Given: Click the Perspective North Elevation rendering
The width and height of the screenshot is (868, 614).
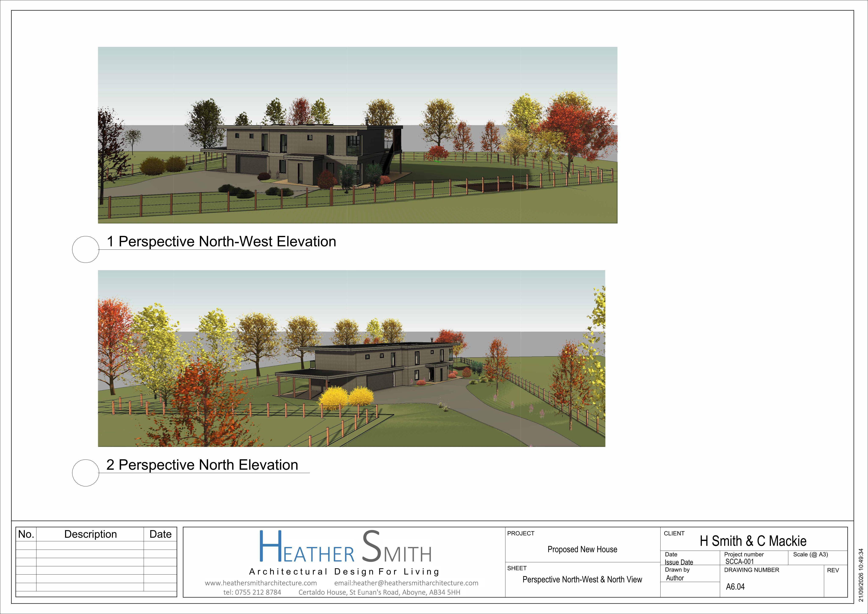Looking at the screenshot, I should [x=352, y=358].
